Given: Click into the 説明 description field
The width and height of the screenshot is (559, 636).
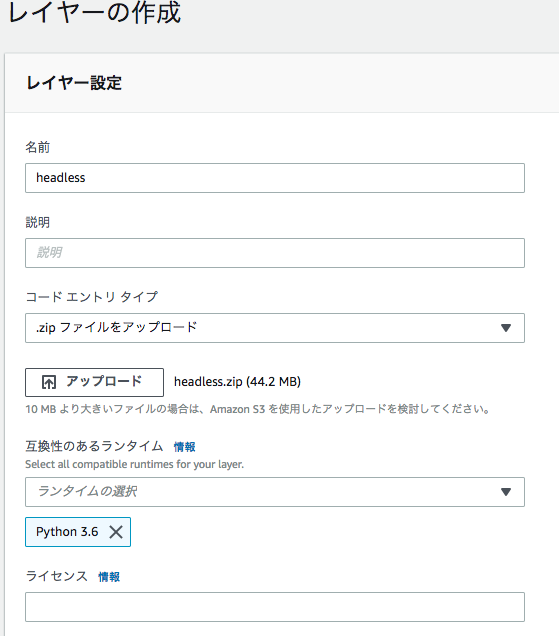Looking at the screenshot, I should pyautogui.click(x=275, y=253).
